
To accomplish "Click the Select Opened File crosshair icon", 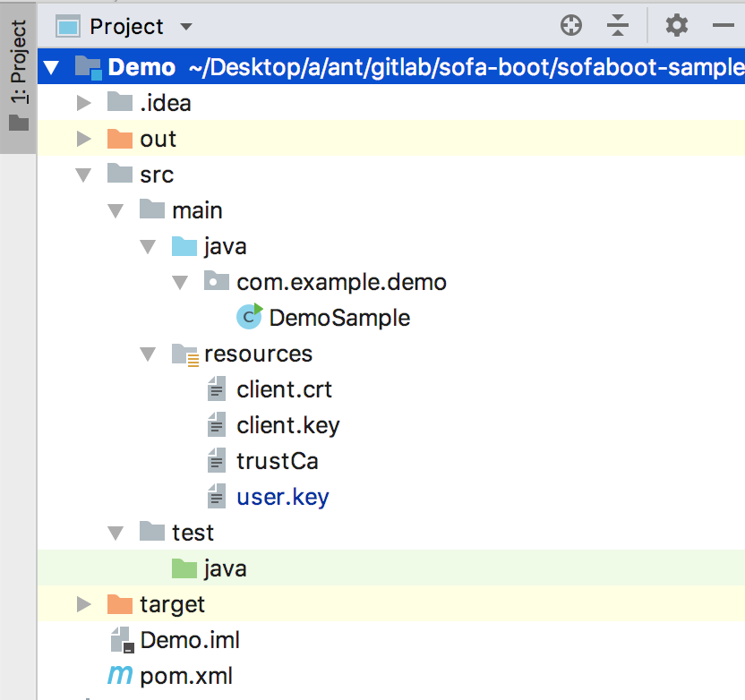I will [571, 25].
